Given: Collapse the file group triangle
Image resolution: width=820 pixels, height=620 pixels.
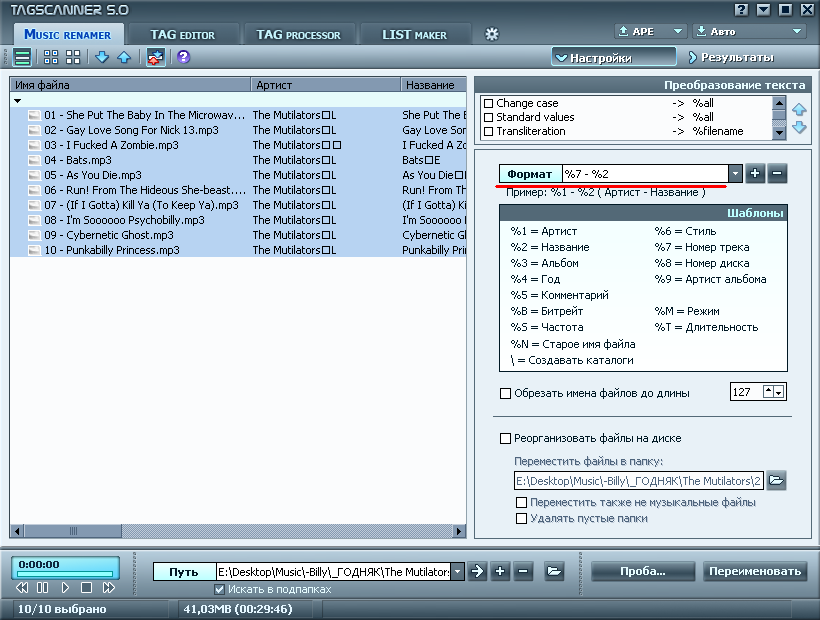Looking at the screenshot, I should 18,100.
